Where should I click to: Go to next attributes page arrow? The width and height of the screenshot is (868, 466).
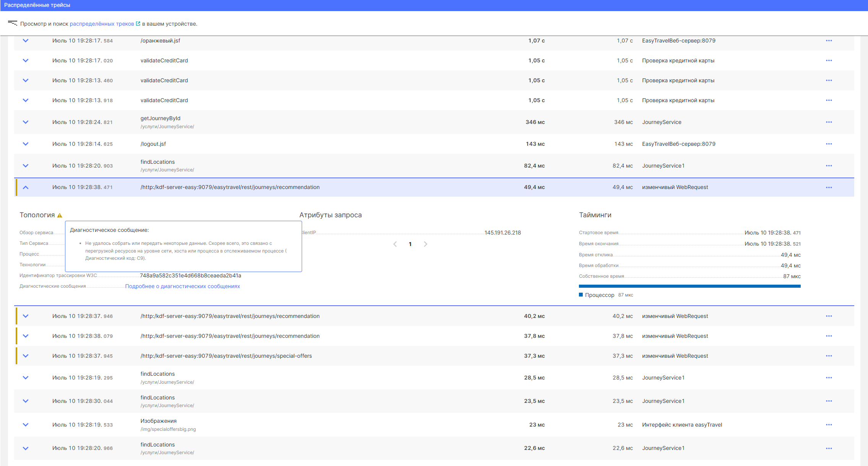tap(425, 244)
